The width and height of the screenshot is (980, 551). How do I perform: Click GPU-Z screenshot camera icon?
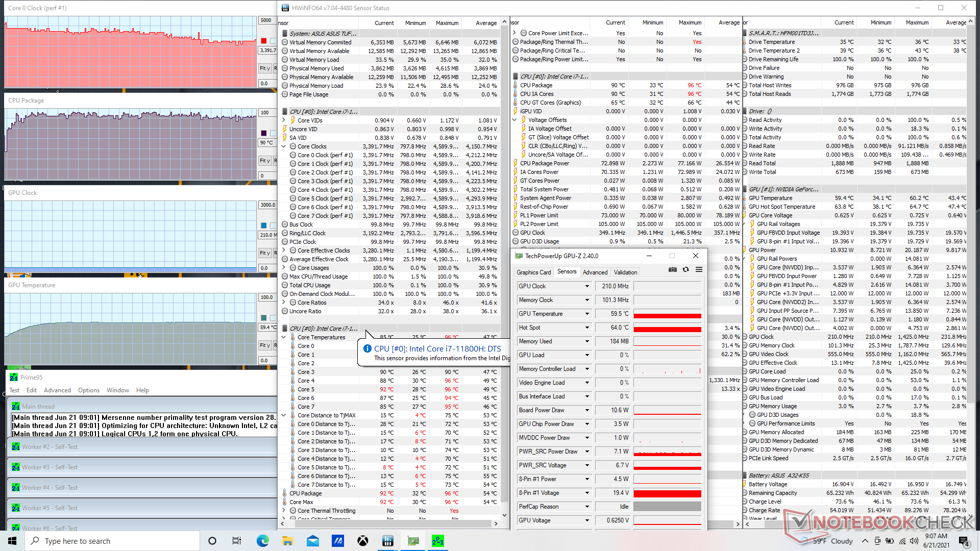[x=672, y=269]
